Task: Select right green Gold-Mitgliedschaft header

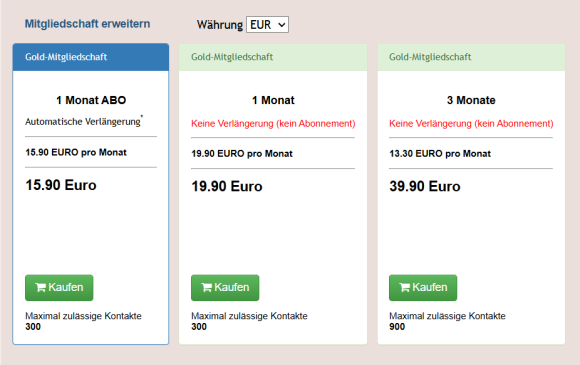Action: point(471,57)
